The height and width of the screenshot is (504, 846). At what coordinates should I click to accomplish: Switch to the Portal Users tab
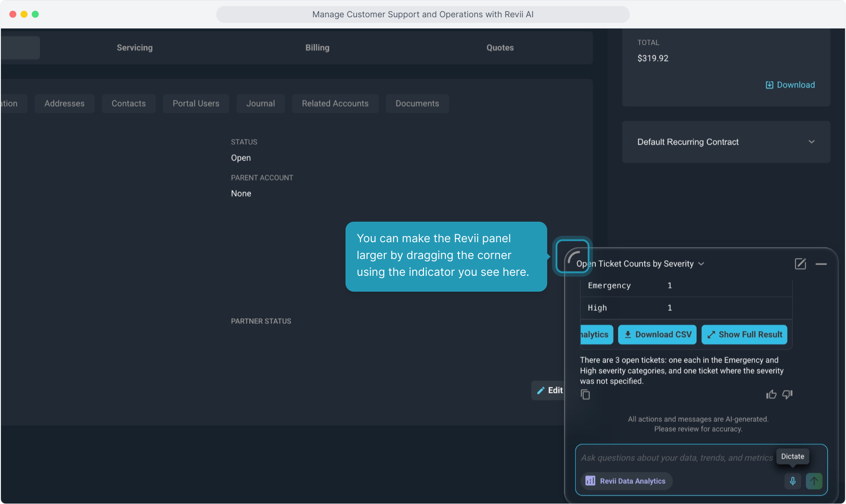coord(196,104)
